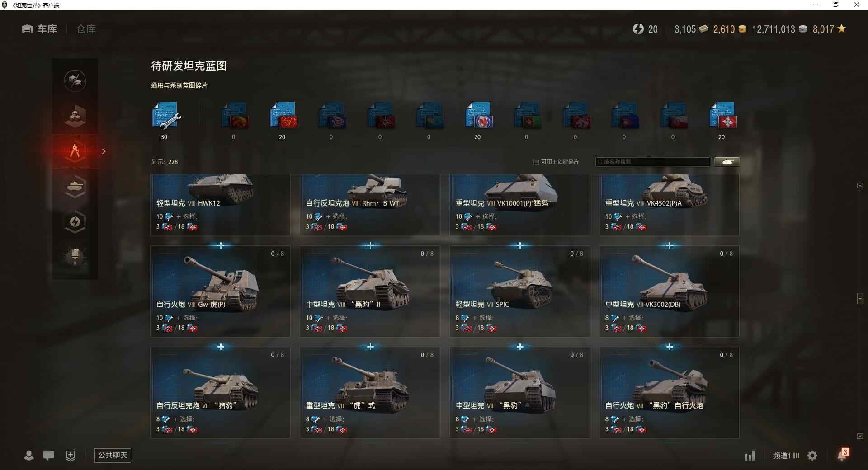Switch to the 仓库 tab
The image size is (868, 470).
86,29
